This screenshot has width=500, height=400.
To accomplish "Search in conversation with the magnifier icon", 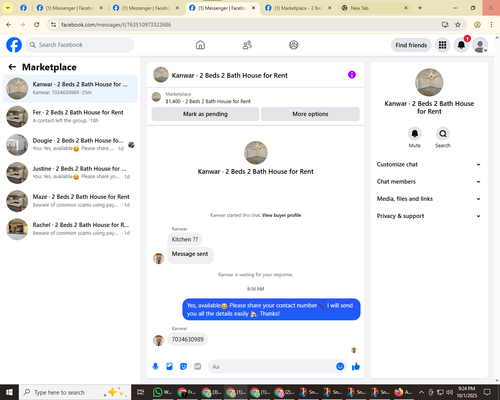I will [x=443, y=134].
